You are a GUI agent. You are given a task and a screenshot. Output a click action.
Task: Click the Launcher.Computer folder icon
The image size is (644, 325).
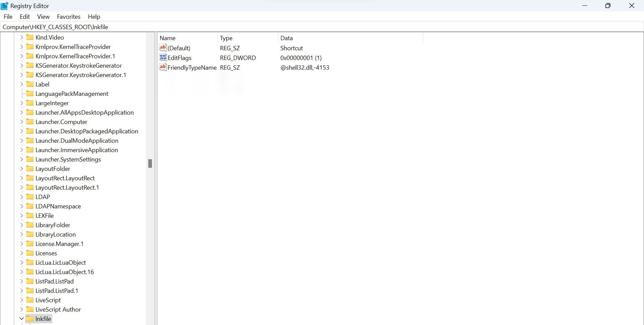[x=30, y=122]
